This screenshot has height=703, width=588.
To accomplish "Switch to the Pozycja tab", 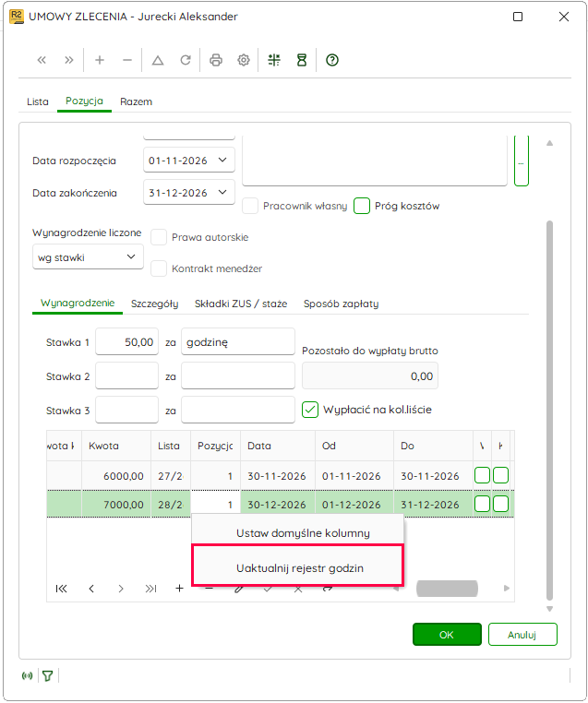I will click(x=84, y=101).
